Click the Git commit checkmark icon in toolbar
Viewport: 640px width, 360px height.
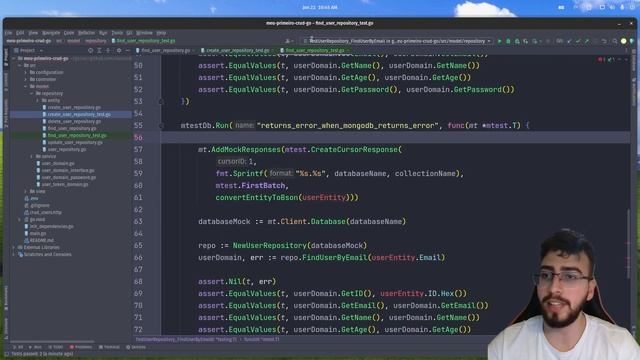click(x=578, y=41)
